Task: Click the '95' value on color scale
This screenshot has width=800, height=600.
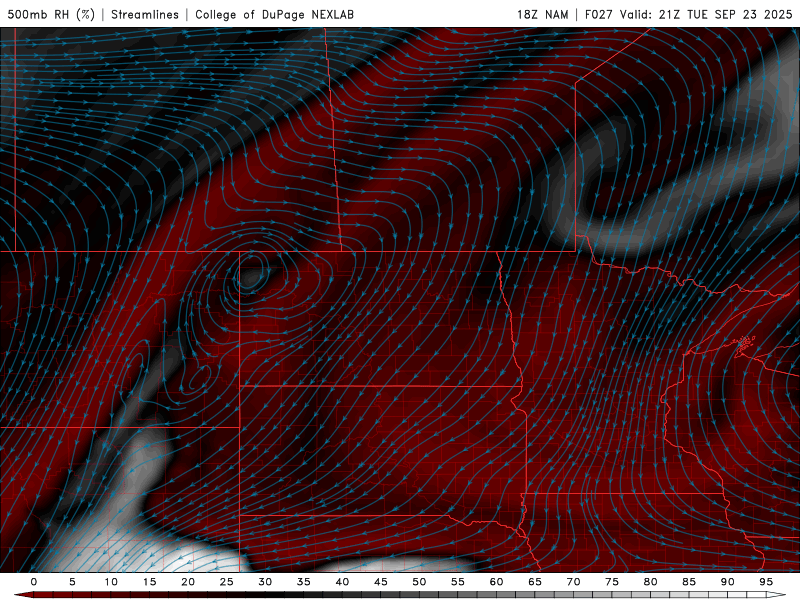Action: coord(766,582)
